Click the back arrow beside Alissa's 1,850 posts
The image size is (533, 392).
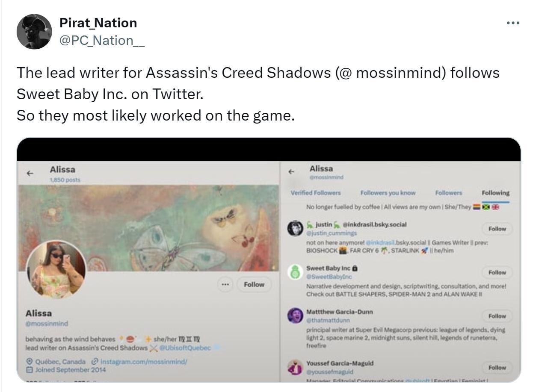tap(30, 174)
